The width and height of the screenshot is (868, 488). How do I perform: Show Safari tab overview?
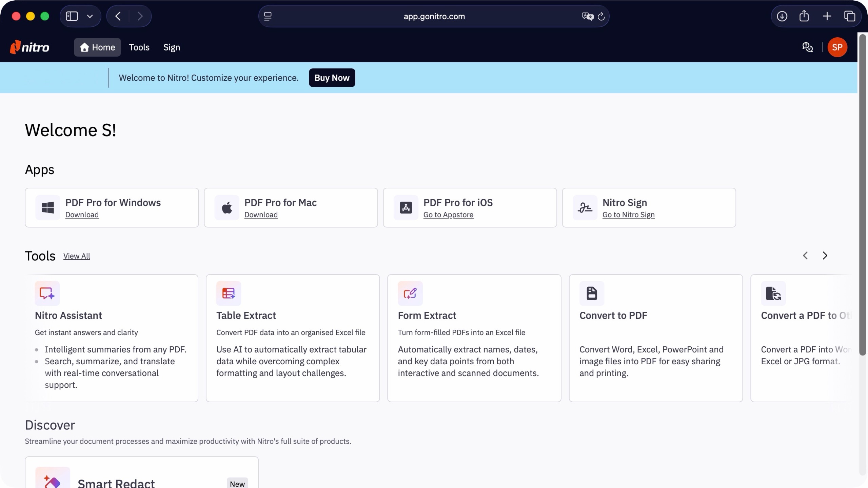[850, 16]
